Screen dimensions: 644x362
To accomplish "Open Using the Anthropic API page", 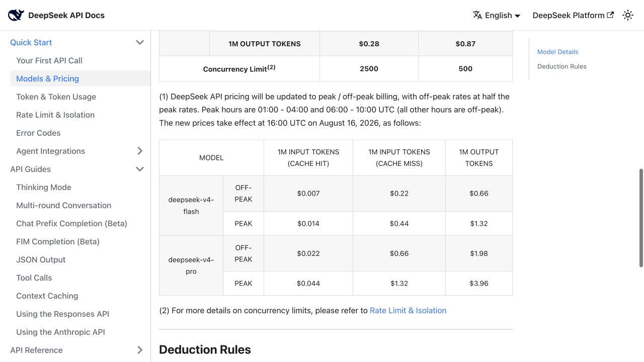I will (x=60, y=332).
